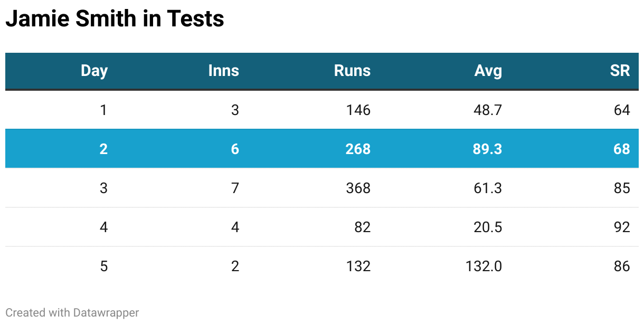Select the SR column header

620,71
